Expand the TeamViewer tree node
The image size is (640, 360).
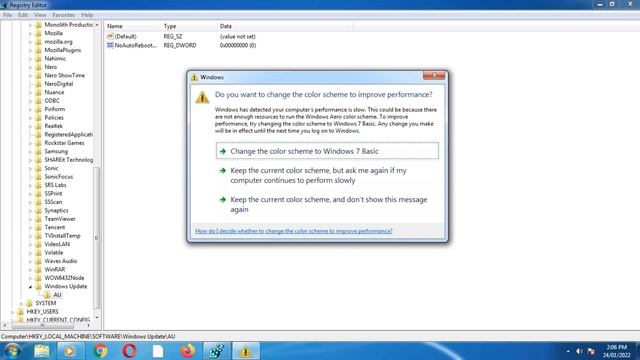30,219
